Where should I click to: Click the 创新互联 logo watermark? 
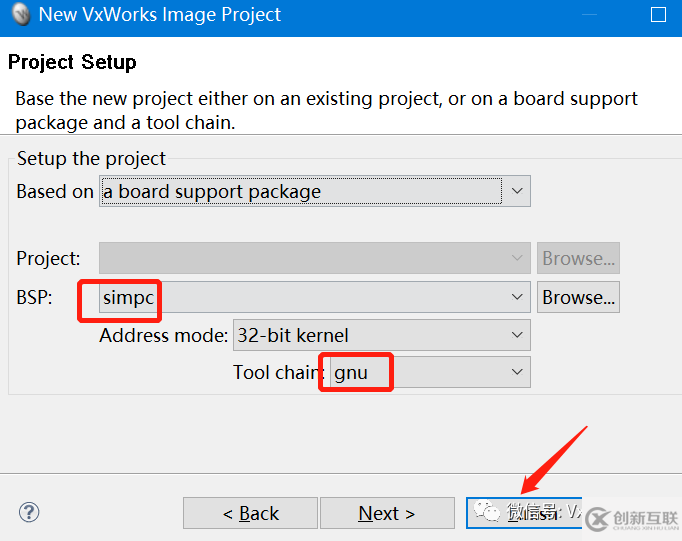tap(633, 519)
